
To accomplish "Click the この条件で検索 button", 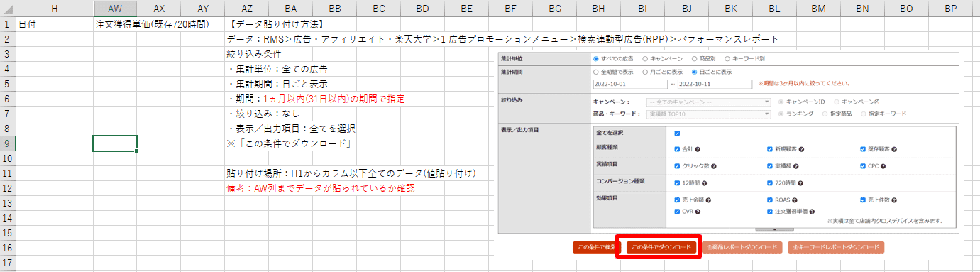I will click(597, 247).
